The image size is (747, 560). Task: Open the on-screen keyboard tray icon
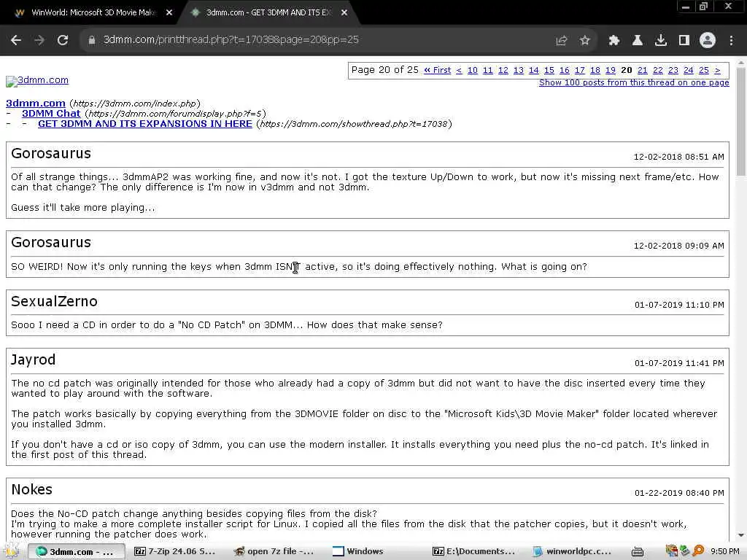[x=638, y=552]
